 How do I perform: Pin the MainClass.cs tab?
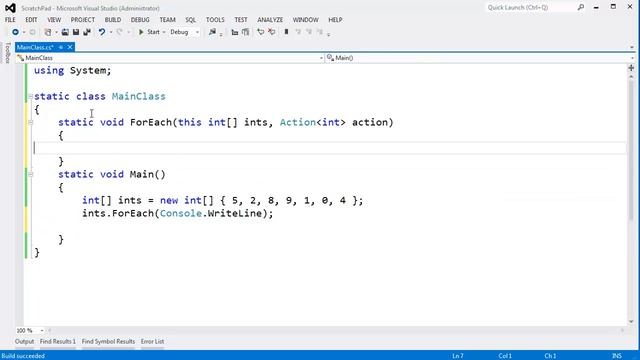[60, 47]
